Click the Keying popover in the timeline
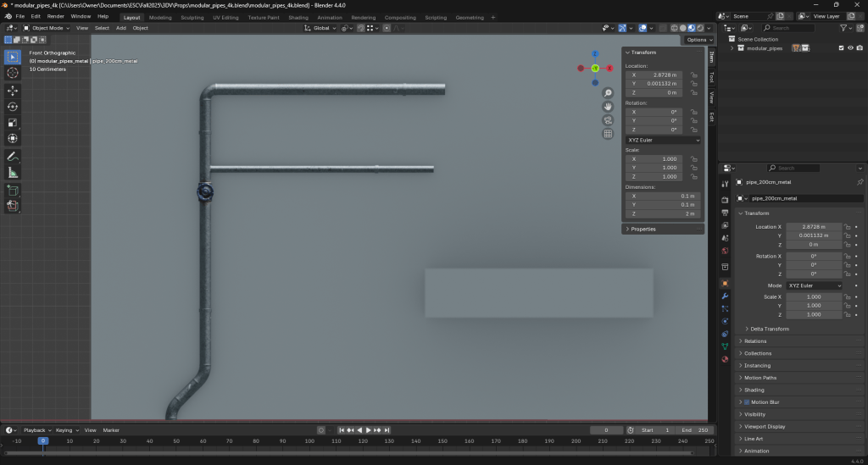This screenshot has height=465, width=868. [64, 430]
